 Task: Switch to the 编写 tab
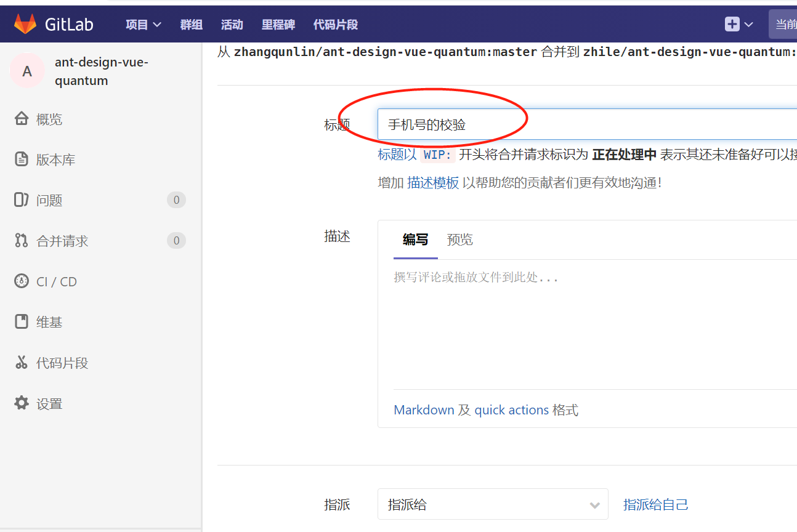[415, 240]
